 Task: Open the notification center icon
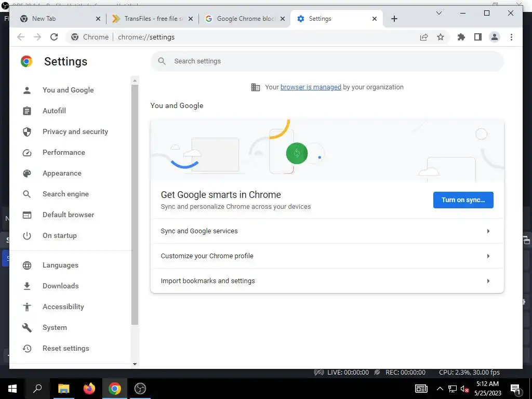tap(515, 389)
